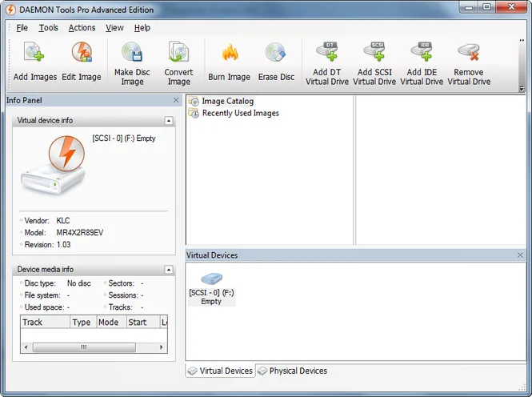Click the "No disc" disc type value

pos(79,283)
